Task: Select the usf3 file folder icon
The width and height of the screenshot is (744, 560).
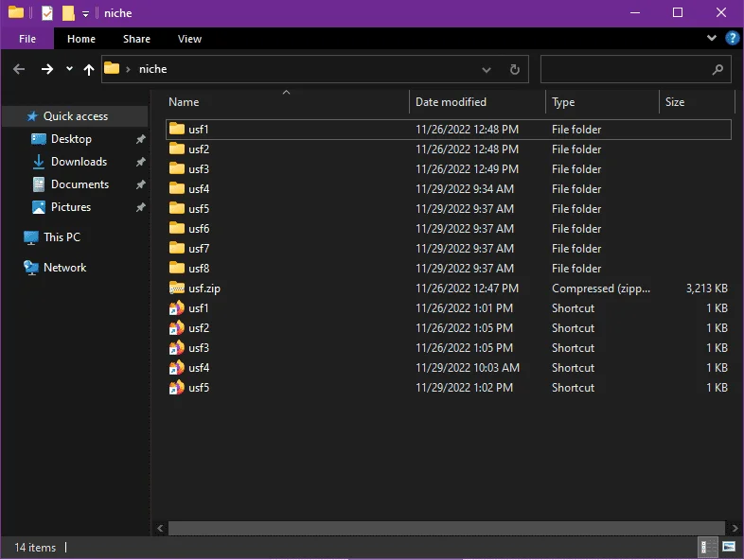Action: click(x=176, y=168)
